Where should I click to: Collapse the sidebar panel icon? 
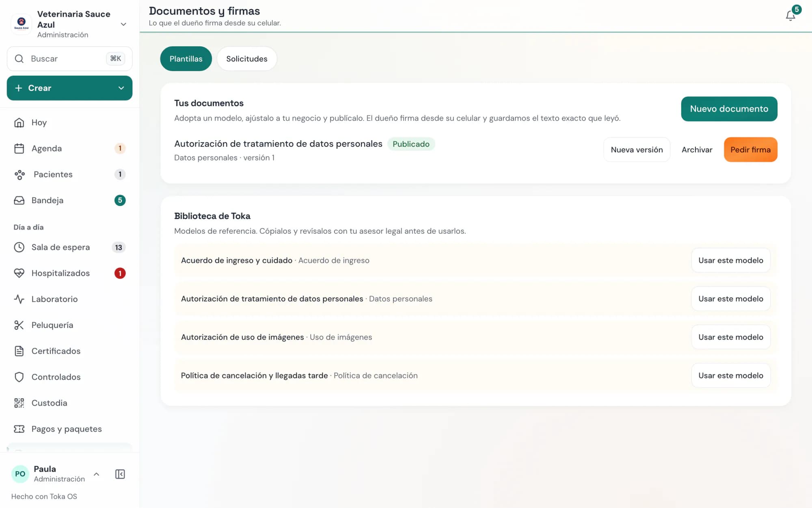click(120, 474)
